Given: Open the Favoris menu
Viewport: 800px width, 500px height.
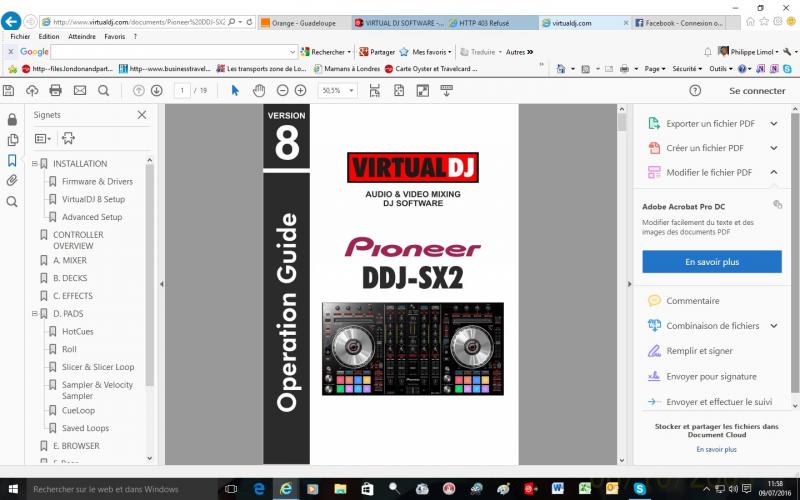Looking at the screenshot, I should pyautogui.click(x=114, y=36).
